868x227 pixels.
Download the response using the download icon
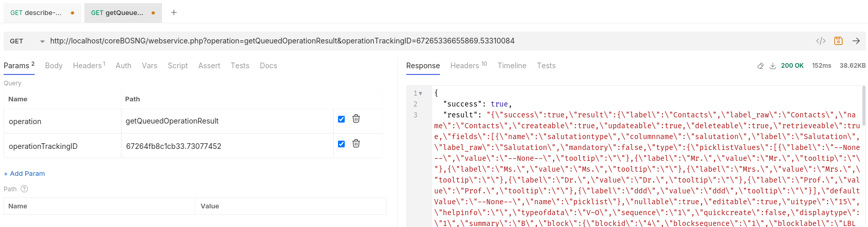773,66
